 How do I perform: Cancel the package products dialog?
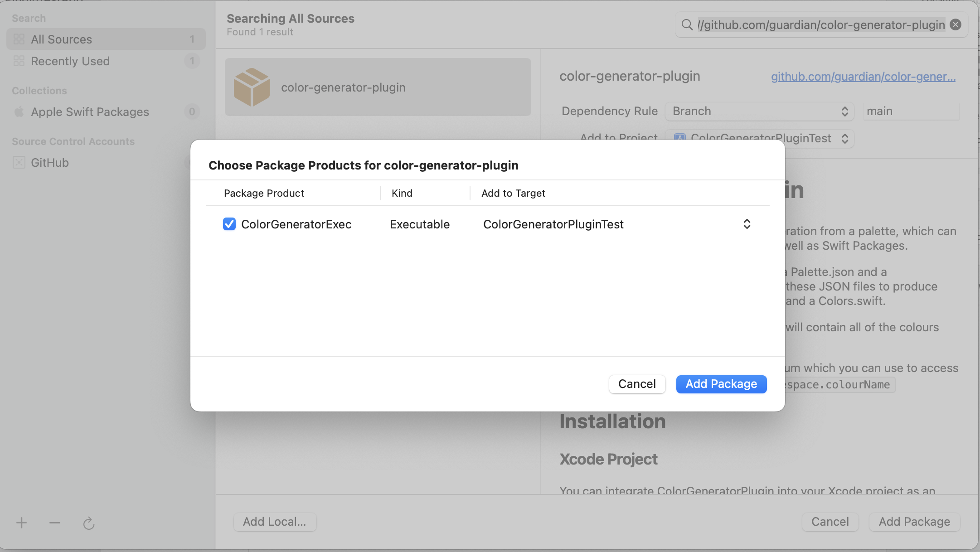click(636, 384)
